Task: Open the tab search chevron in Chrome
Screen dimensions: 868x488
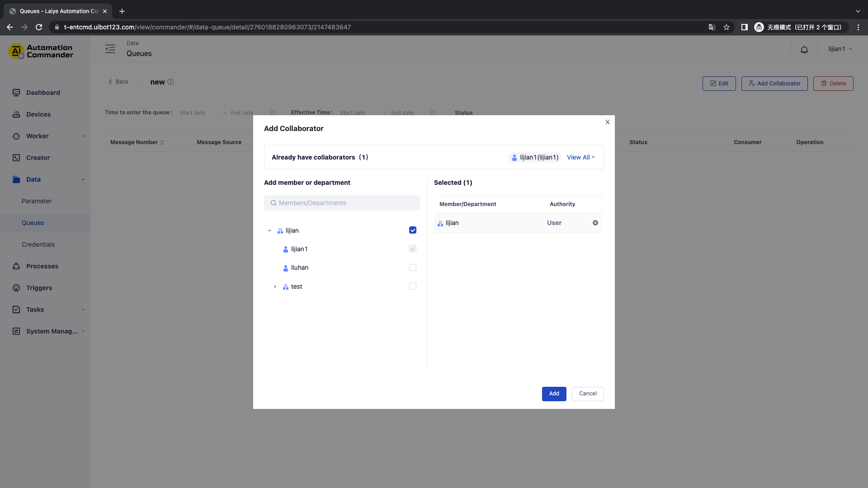Action: point(858,11)
